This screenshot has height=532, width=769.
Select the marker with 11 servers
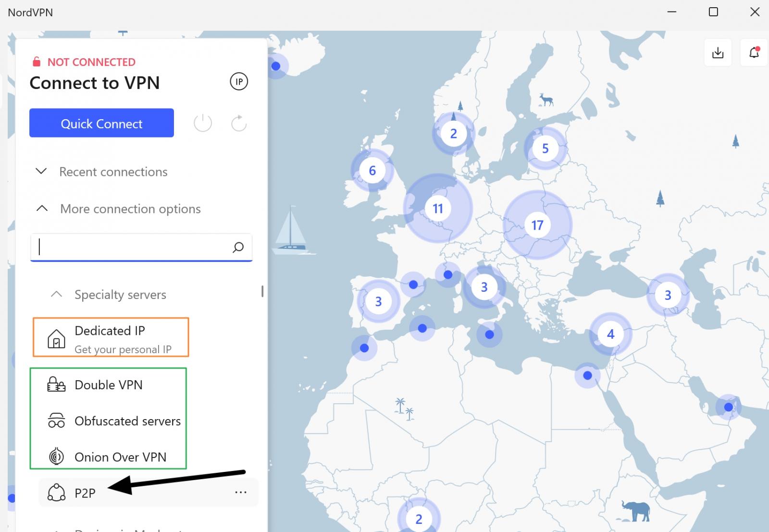pyautogui.click(x=437, y=209)
